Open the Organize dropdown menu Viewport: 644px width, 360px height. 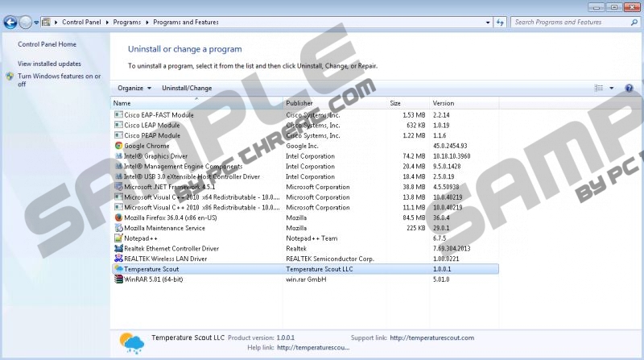click(x=134, y=88)
